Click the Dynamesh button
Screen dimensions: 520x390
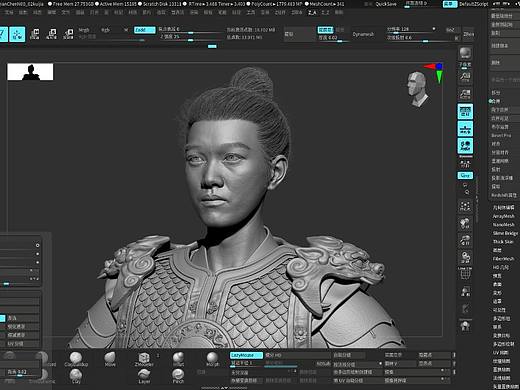click(363, 34)
